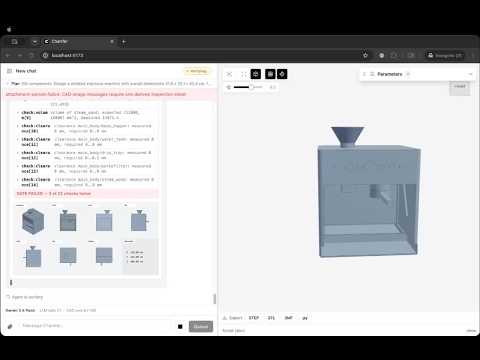Open the tab list dropdown arrow
This screenshot has height=360, width=480.
(35, 42)
